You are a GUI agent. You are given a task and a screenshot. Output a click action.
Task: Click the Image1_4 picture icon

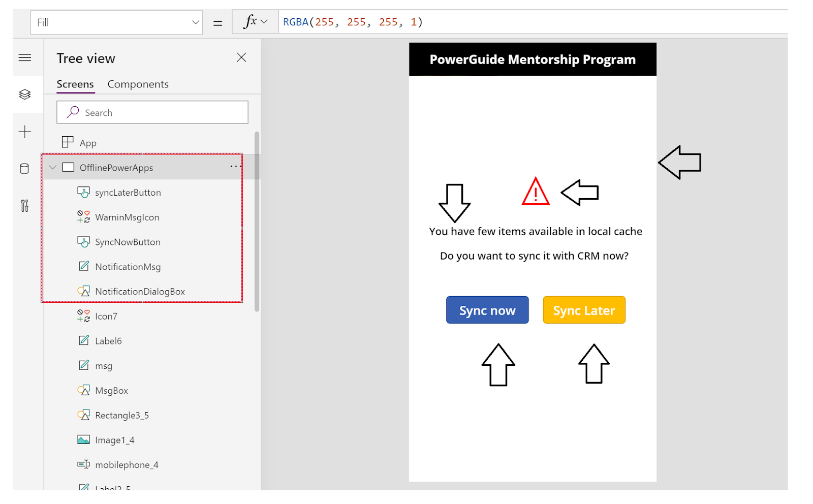click(83, 439)
